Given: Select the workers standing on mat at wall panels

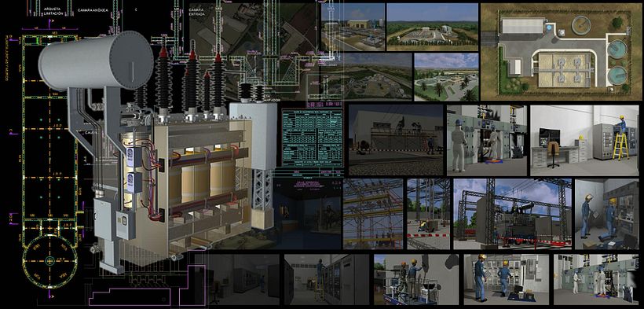Looking at the screenshot, I should coord(507,279).
